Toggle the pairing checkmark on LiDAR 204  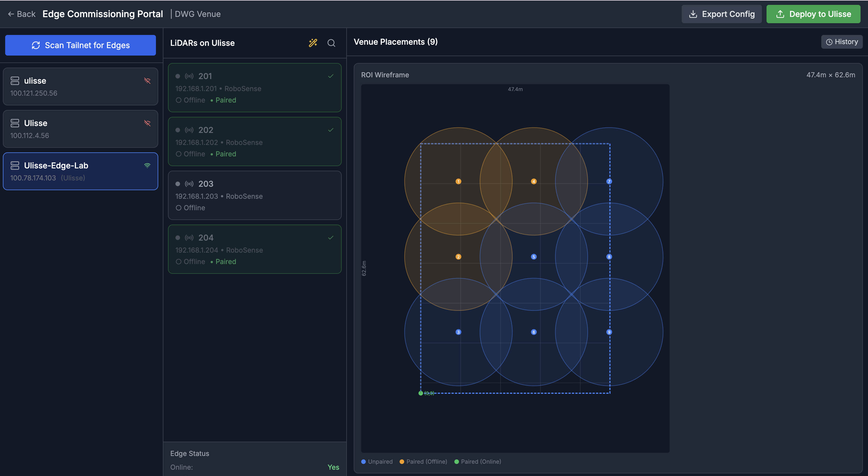331,237
